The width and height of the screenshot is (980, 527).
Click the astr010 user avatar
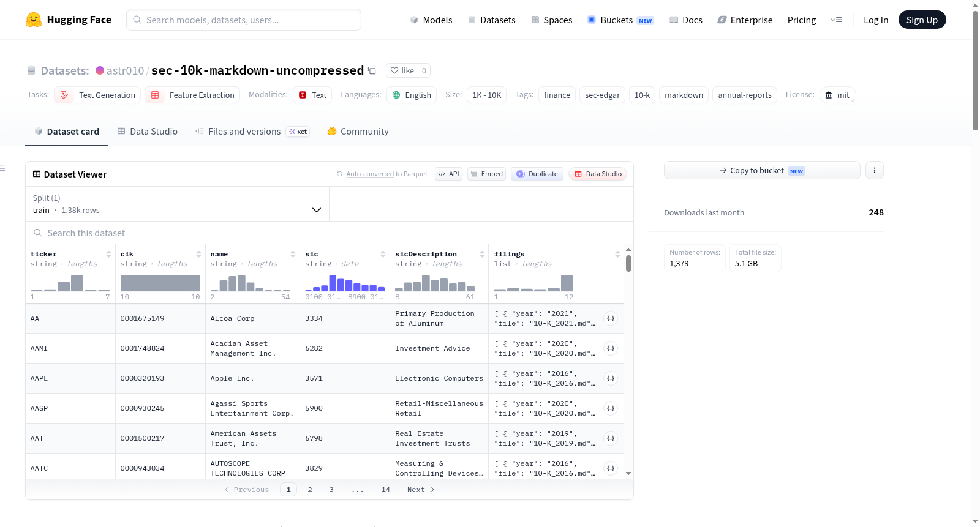[100, 70]
